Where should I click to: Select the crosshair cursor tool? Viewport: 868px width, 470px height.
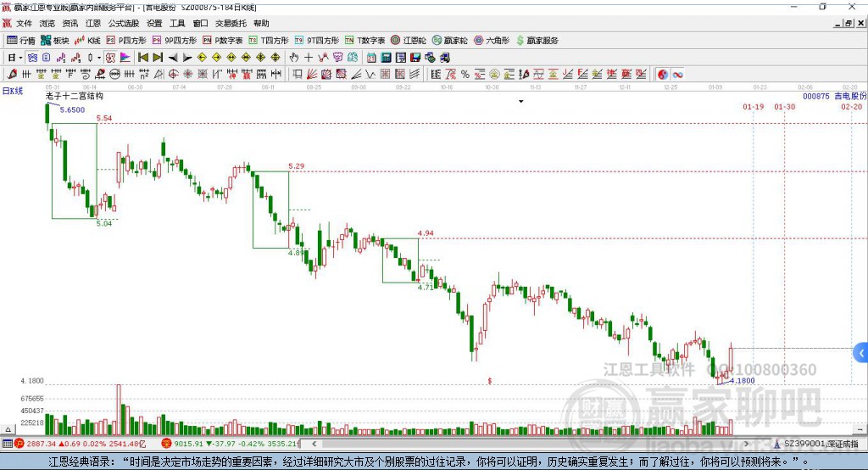(309, 58)
